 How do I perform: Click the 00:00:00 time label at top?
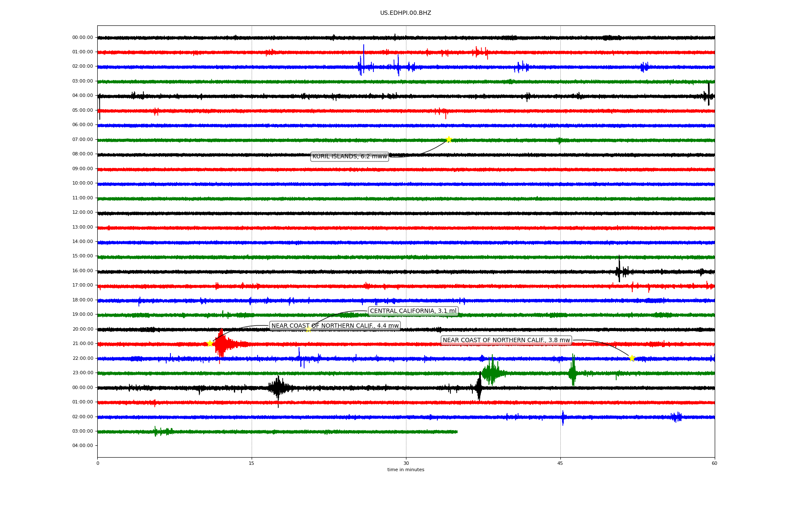[x=82, y=38]
